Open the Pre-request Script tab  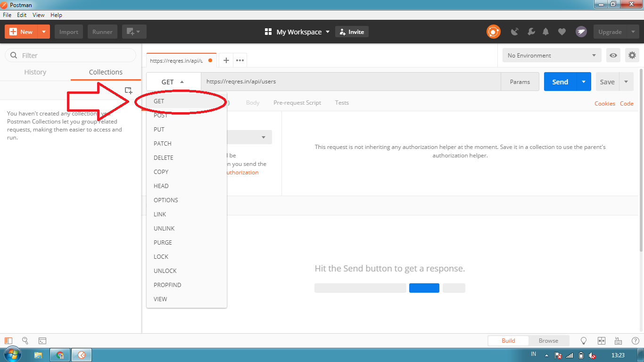pos(297,102)
